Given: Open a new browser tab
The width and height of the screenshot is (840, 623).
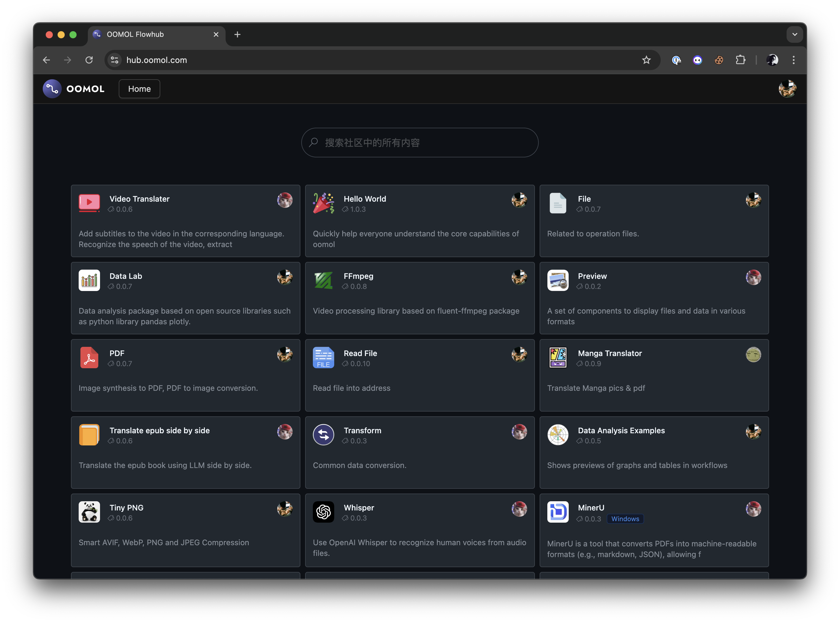Looking at the screenshot, I should click(237, 35).
